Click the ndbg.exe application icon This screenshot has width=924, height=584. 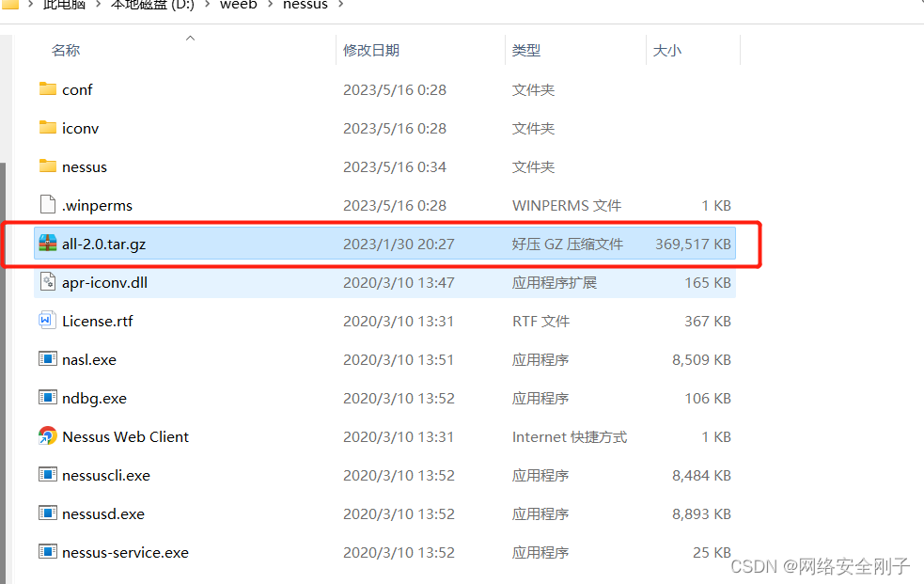tap(48, 397)
